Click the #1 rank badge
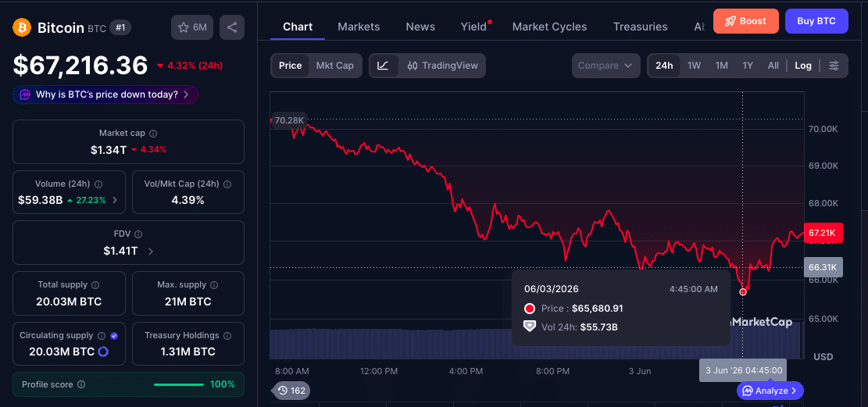This screenshot has height=407, width=868. click(x=120, y=27)
